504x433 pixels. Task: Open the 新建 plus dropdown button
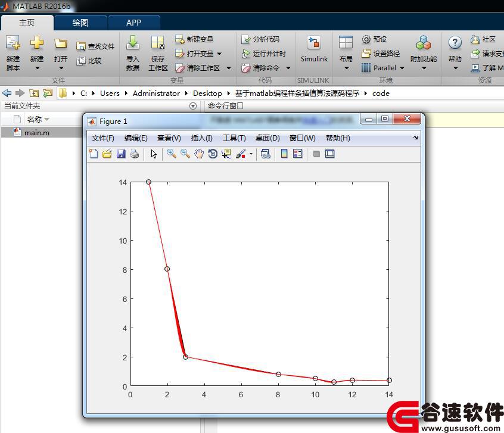coord(37,53)
